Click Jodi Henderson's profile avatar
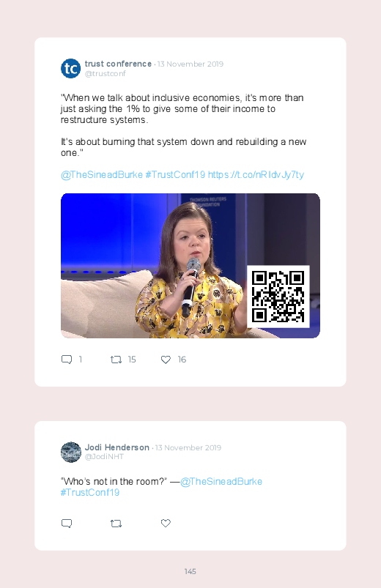The height and width of the screenshot is (588, 381). click(x=70, y=452)
